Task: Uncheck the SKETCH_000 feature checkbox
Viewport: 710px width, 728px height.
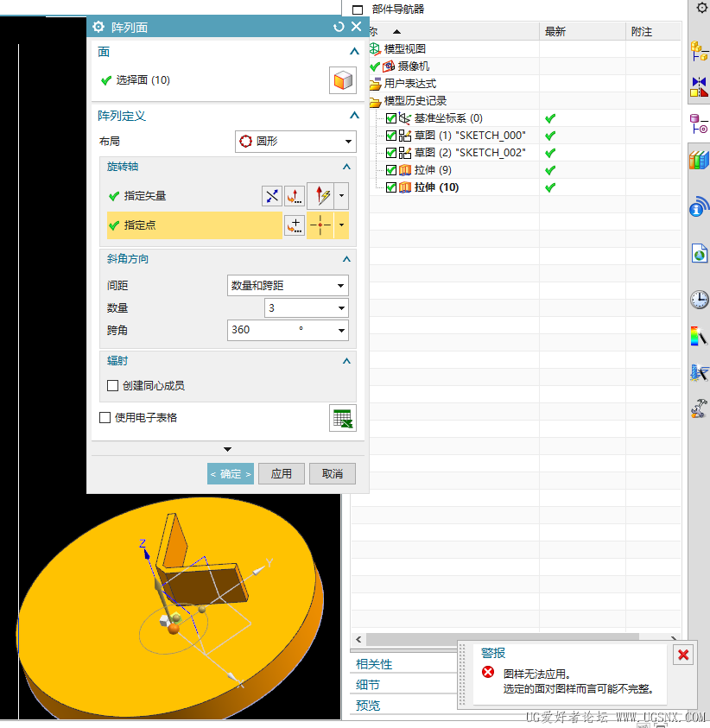Action: [x=391, y=136]
